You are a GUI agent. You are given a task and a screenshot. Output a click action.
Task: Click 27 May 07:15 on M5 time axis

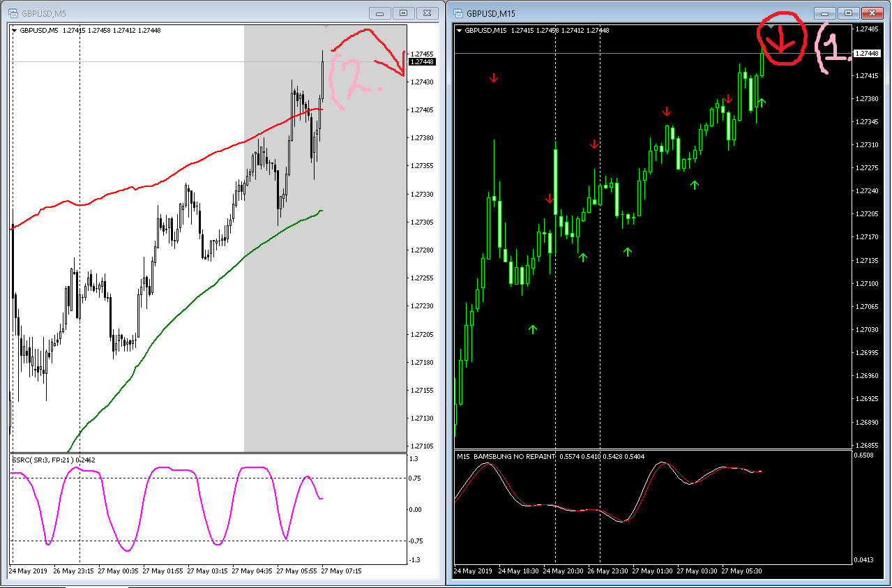tap(342, 571)
